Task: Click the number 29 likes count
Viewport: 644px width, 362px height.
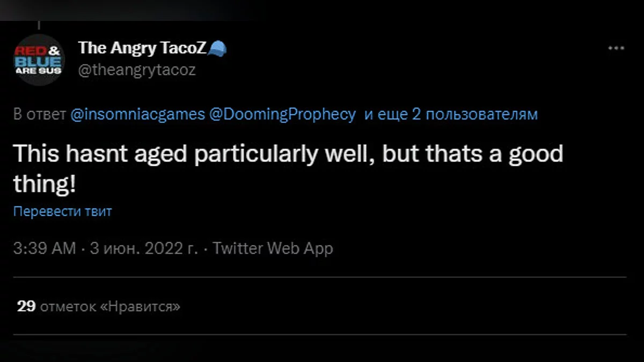Action: [x=26, y=307]
